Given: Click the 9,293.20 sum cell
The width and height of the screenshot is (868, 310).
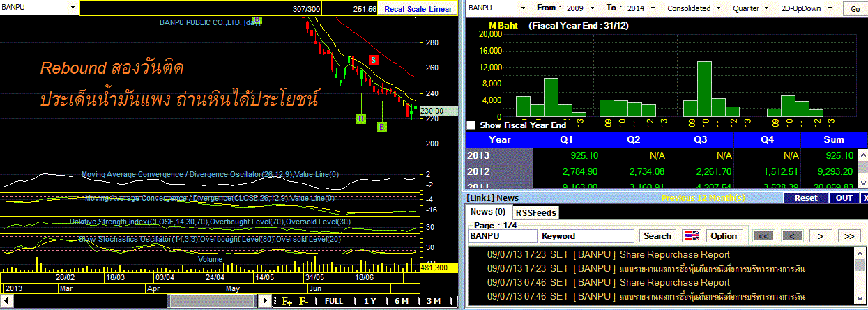Looking at the screenshot, I should click(x=829, y=171).
